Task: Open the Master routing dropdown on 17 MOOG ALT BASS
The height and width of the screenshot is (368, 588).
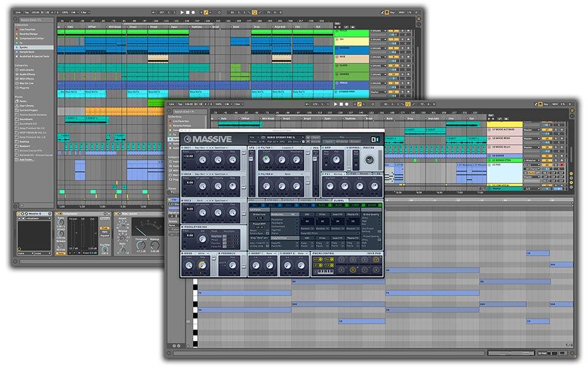Action: coord(532,129)
